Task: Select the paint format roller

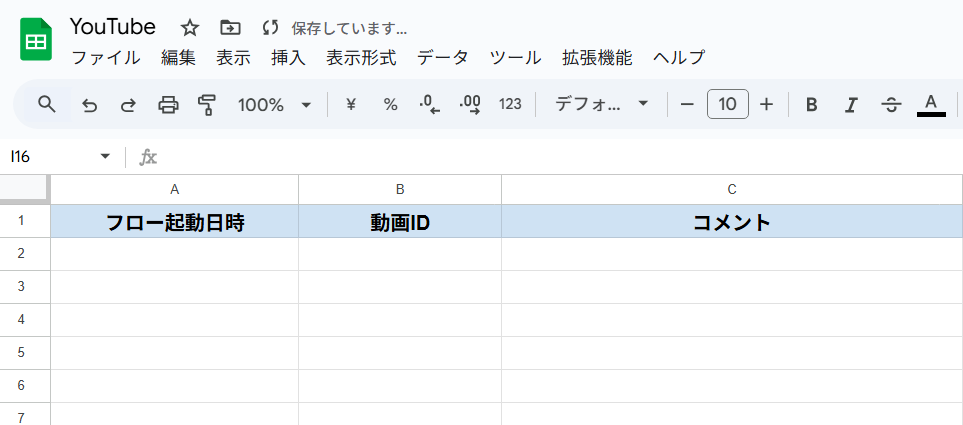Action: coord(207,105)
